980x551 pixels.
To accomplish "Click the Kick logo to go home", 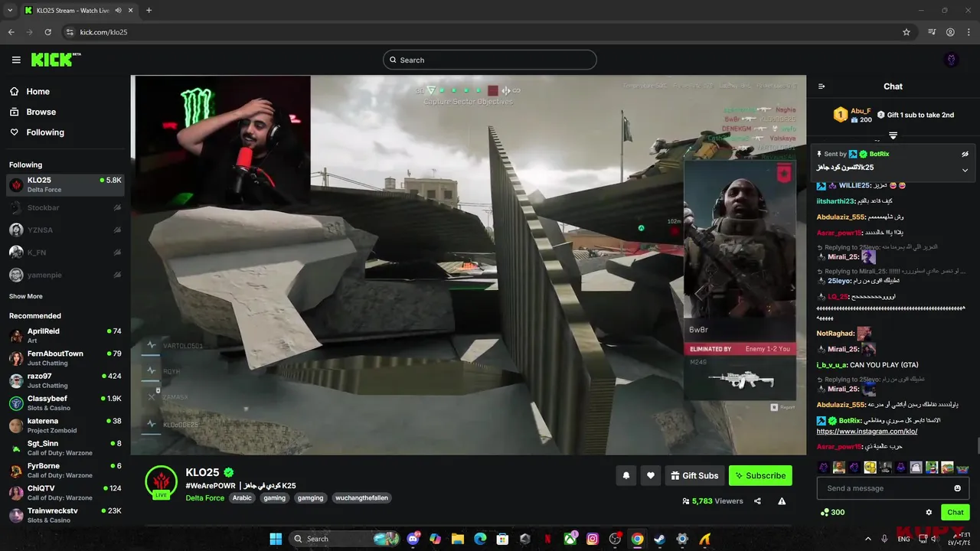I will [56, 60].
